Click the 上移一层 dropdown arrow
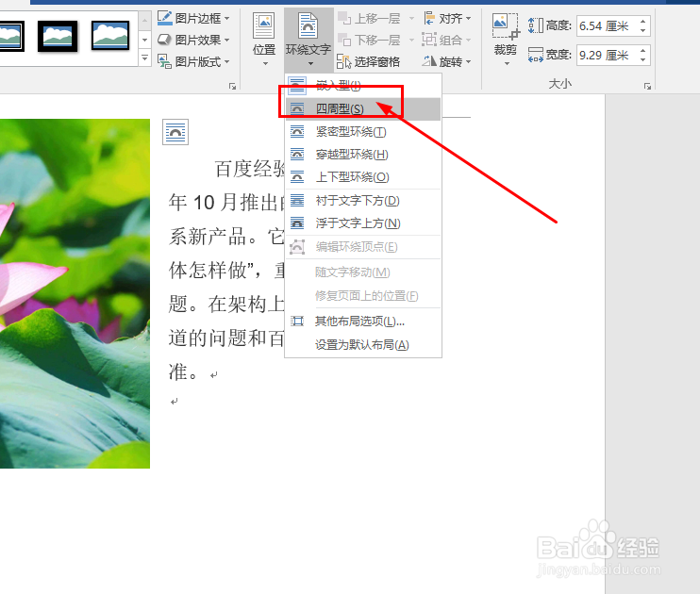Image resolution: width=700 pixels, height=594 pixels. pyautogui.click(x=411, y=19)
